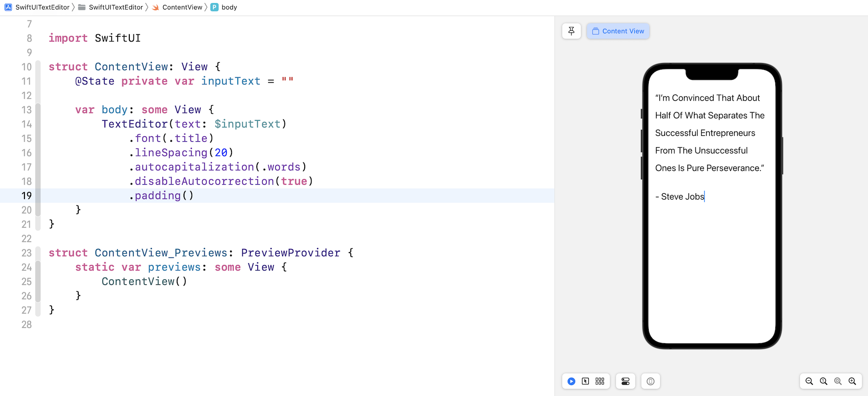Show preview variants grid
Image resolution: width=868 pixels, height=396 pixels.
[x=600, y=382]
